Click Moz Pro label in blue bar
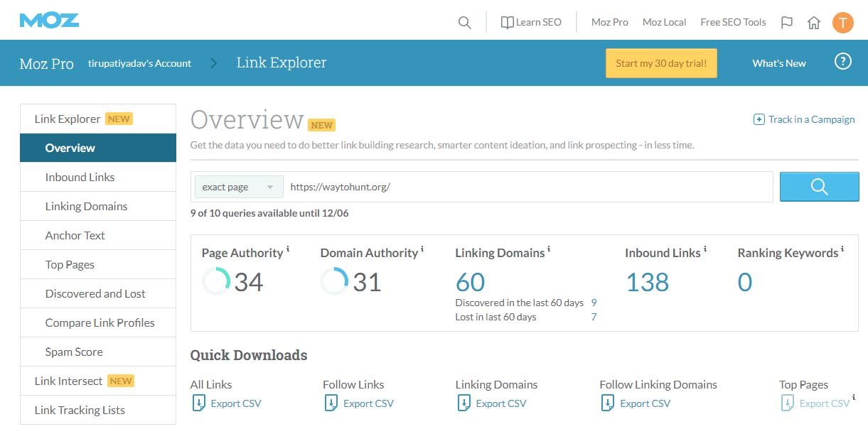 click(x=47, y=63)
